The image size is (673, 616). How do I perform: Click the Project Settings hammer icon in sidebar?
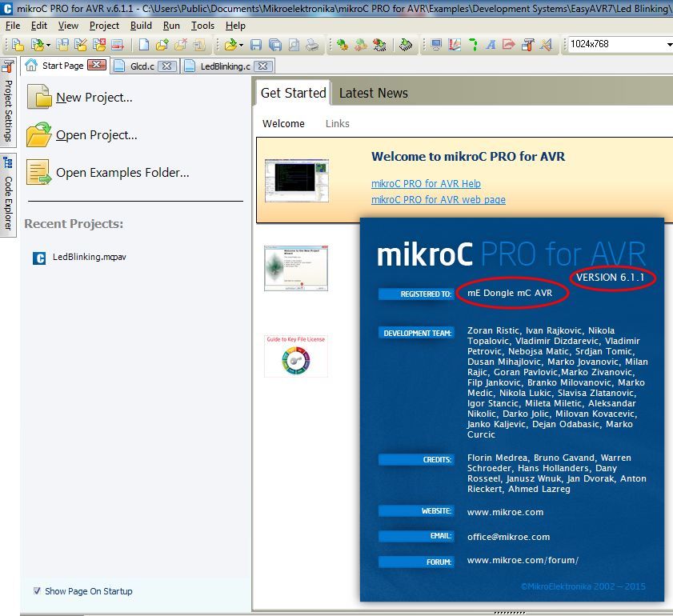(8, 66)
